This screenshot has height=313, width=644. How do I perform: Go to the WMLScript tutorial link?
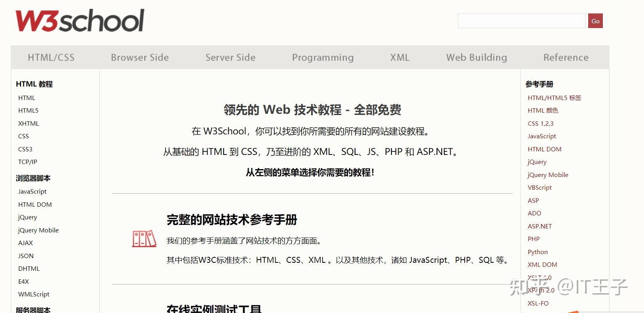tap(34, 294)
